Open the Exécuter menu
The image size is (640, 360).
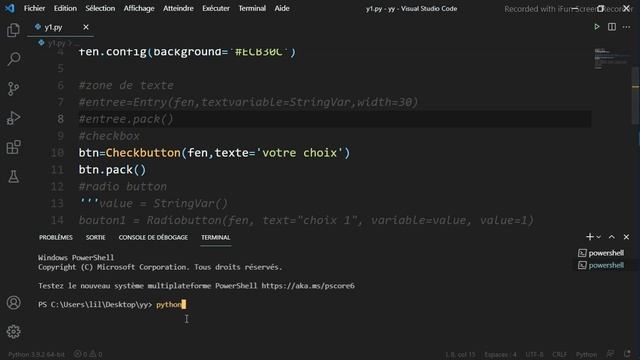[216, 8]
